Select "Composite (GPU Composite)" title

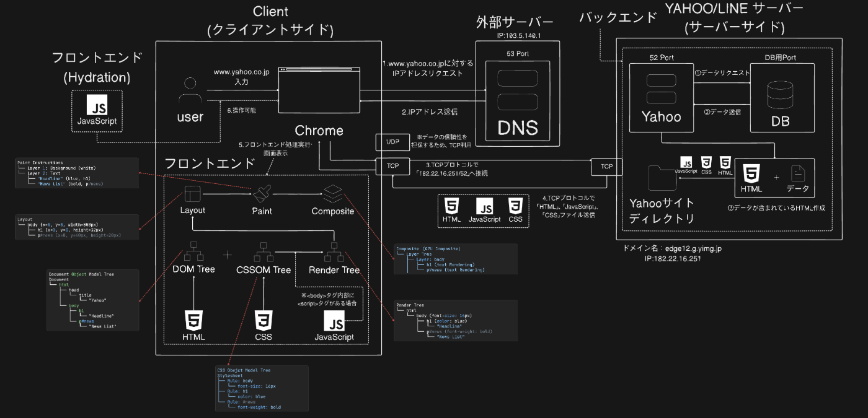click(x=428, y=248)
